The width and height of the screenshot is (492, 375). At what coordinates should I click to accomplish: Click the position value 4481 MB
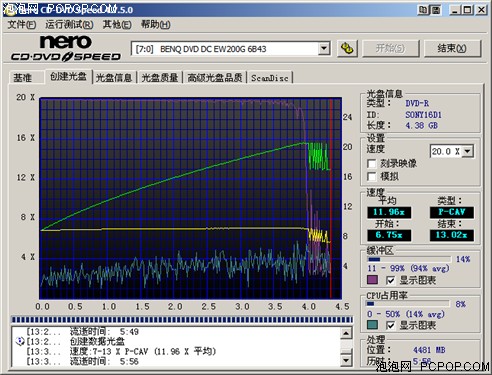429,350
